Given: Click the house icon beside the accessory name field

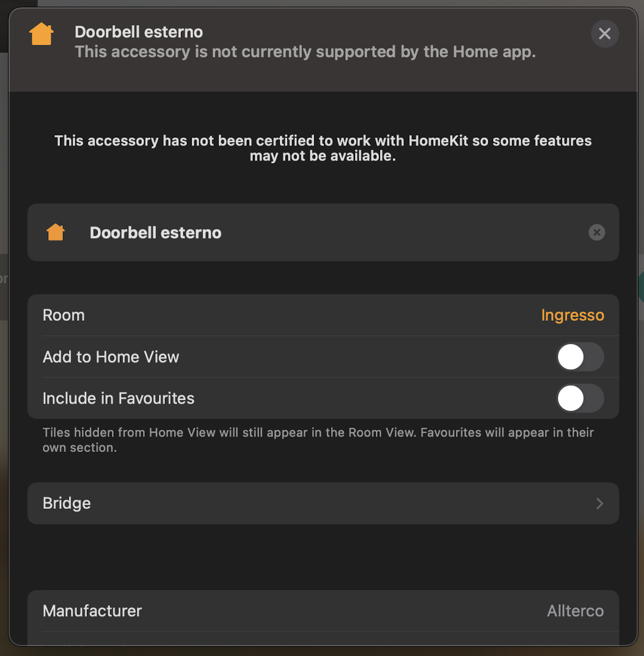Looking at the screenshot, I should (x=55, y=232).
